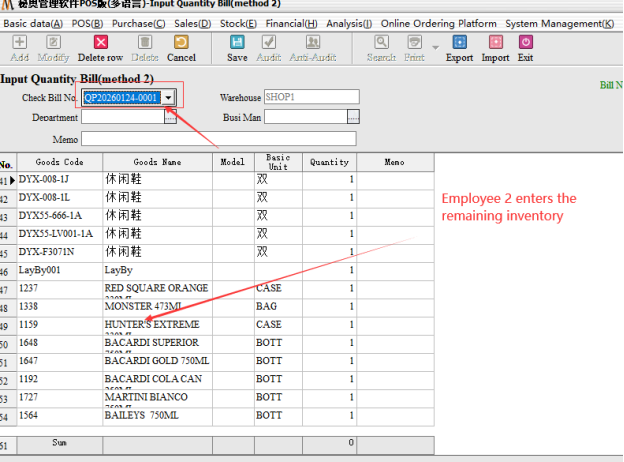Open the Busi Man lookup ellipsis button
This screenshot has width=624, height=462.
(353, 118)
